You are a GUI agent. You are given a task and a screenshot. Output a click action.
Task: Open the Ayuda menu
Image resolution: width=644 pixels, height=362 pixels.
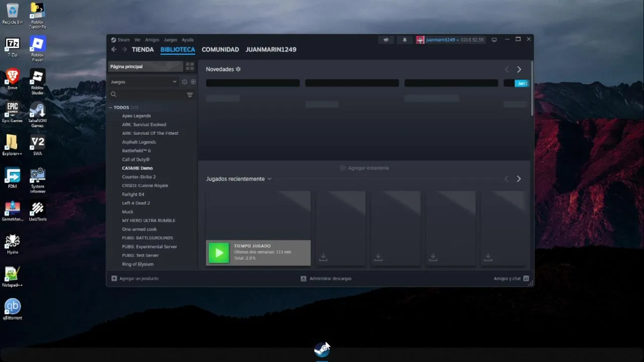(x=188, y=40)
